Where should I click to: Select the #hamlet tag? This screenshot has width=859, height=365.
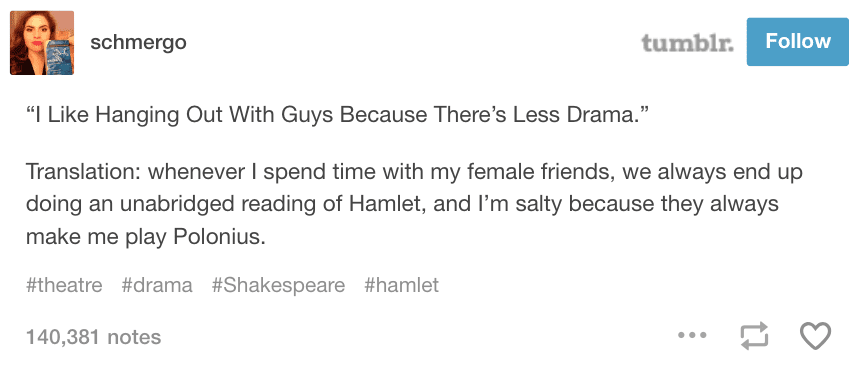click(x=402, y=285)
